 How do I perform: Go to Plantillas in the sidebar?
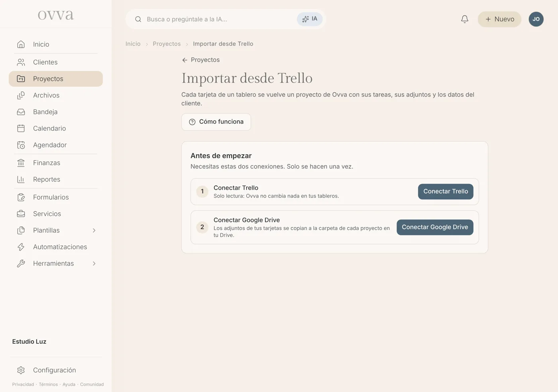[56, 230]
